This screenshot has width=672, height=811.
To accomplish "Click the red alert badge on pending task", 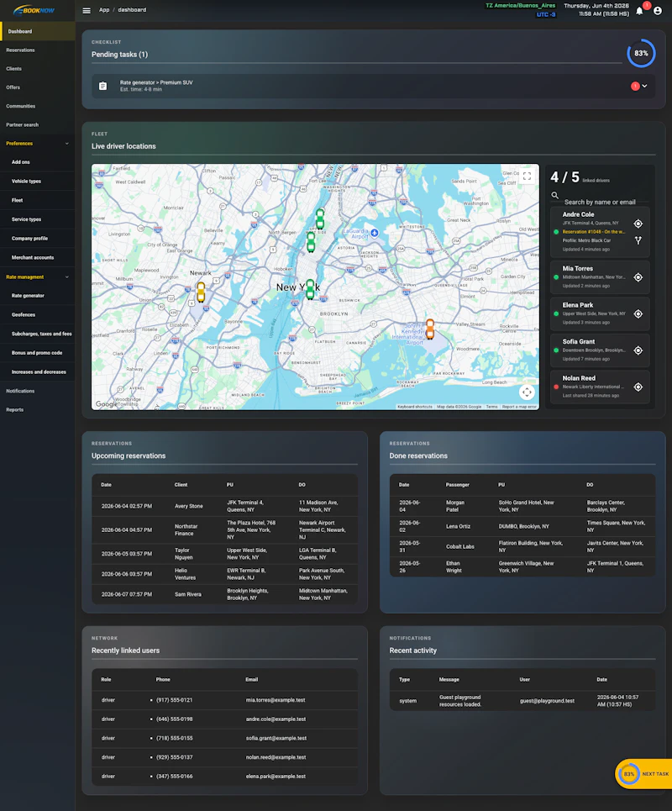I will 635,87.
